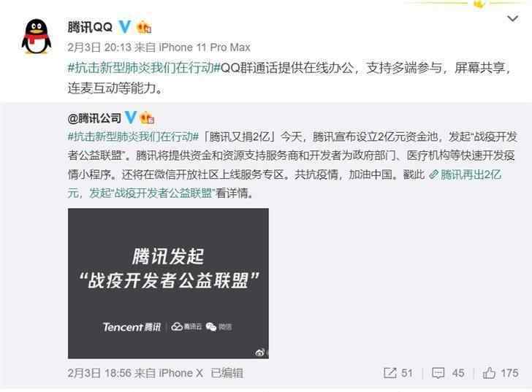Click the blue V badge beside 腾讯QQ

[124, 26]
